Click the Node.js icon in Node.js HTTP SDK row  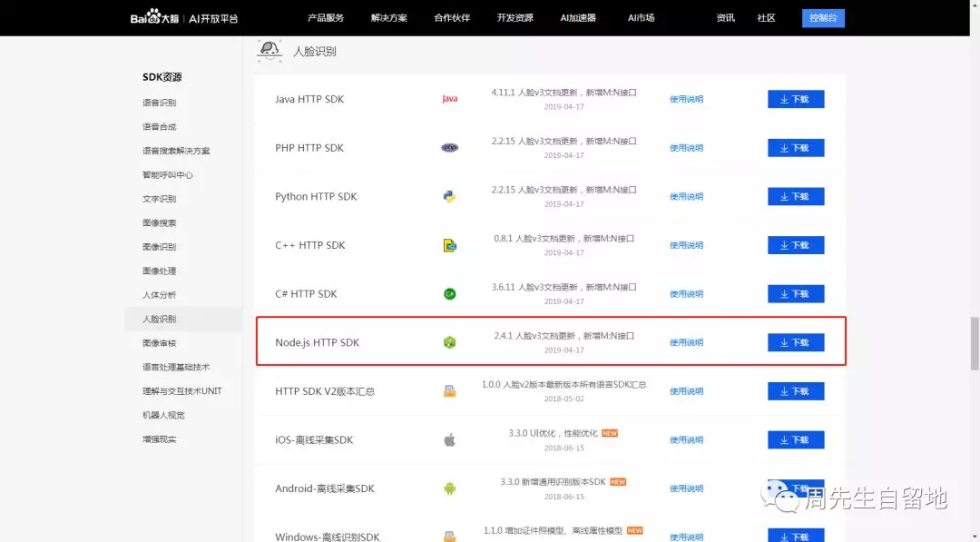click(449, 342)
